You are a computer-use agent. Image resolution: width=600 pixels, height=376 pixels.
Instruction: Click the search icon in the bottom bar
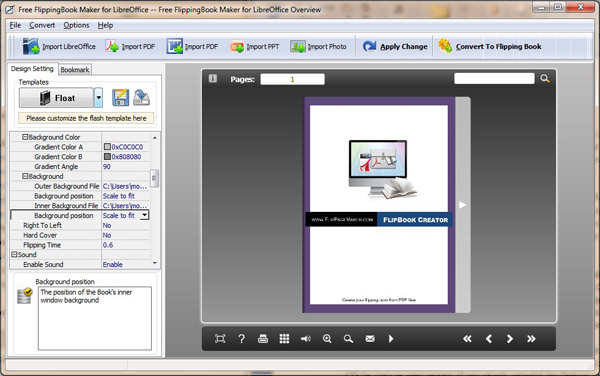coord(348,339)
